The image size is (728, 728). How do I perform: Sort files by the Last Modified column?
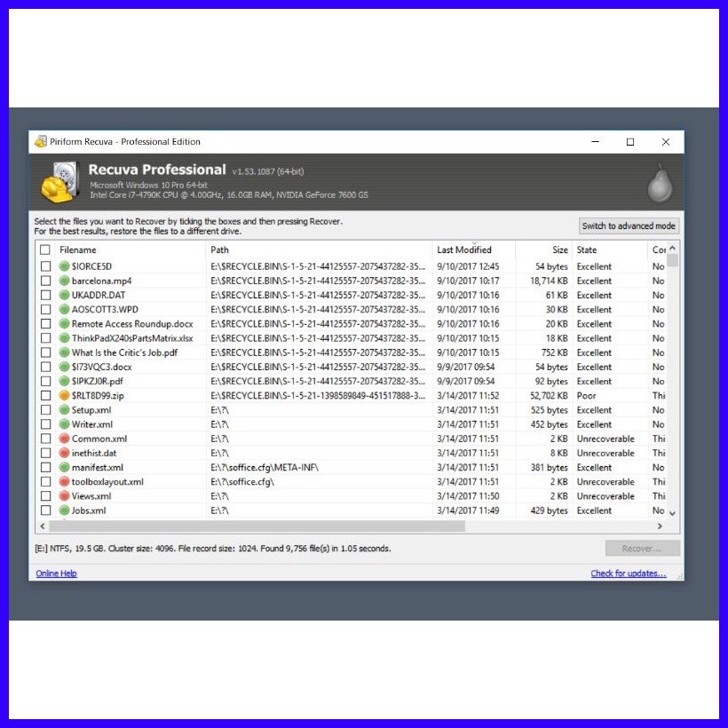(463, 249)
